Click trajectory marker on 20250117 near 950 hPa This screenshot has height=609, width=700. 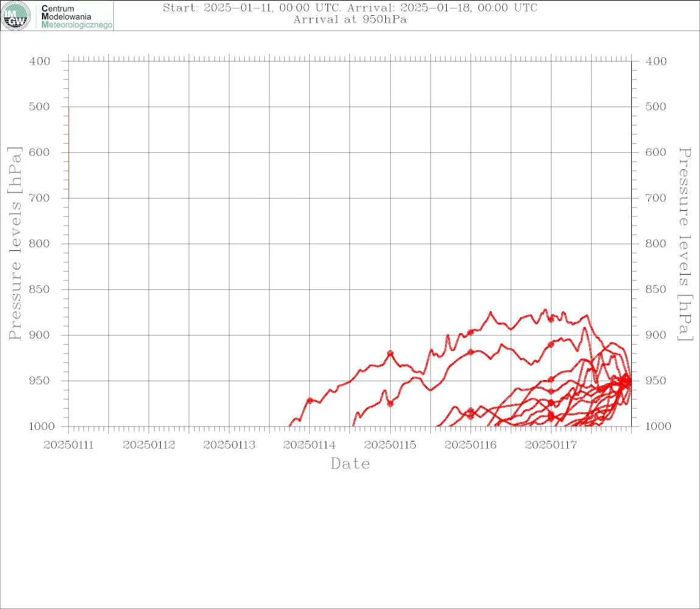tap(551, 380)
